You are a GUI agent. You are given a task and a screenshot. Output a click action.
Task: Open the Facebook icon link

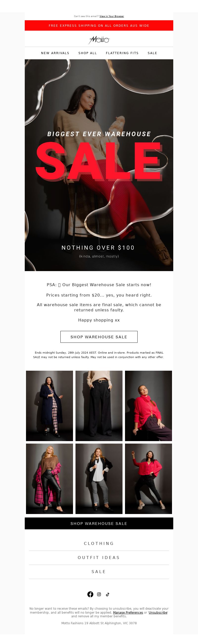point(90,594)
